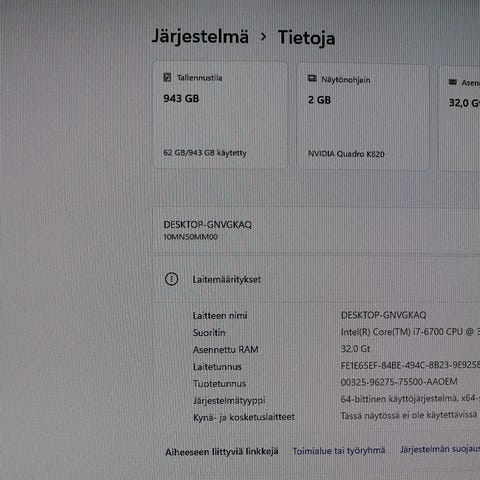Click the Laitteen nimi value DESKTOP-GNVGKAQ

[x=383, y=315]
